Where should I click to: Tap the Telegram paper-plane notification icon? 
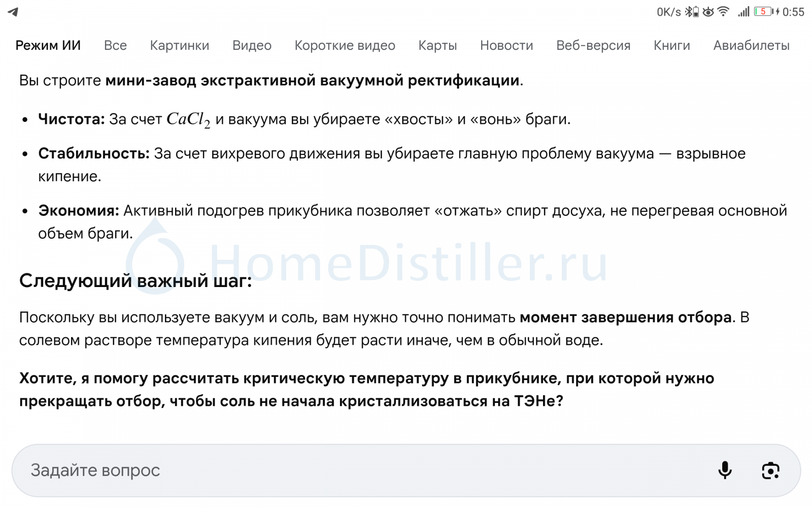[13, 12]
